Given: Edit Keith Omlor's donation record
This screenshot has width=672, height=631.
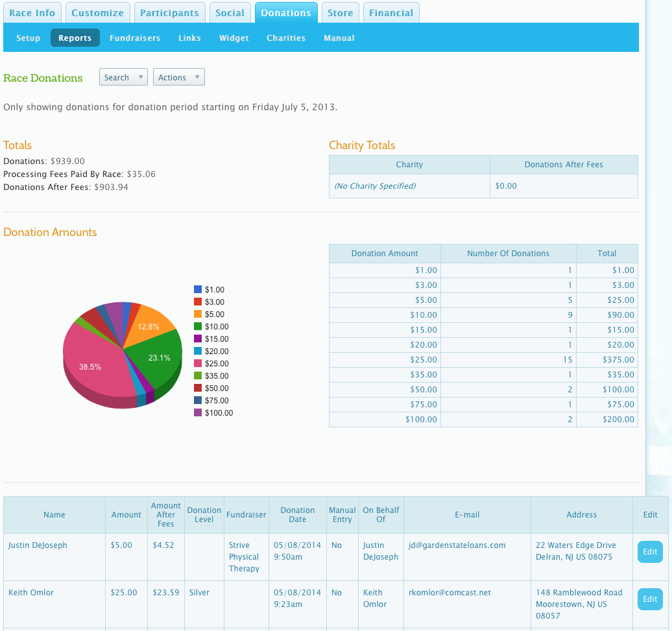Looking at the screenshot, I should point(649,599).
